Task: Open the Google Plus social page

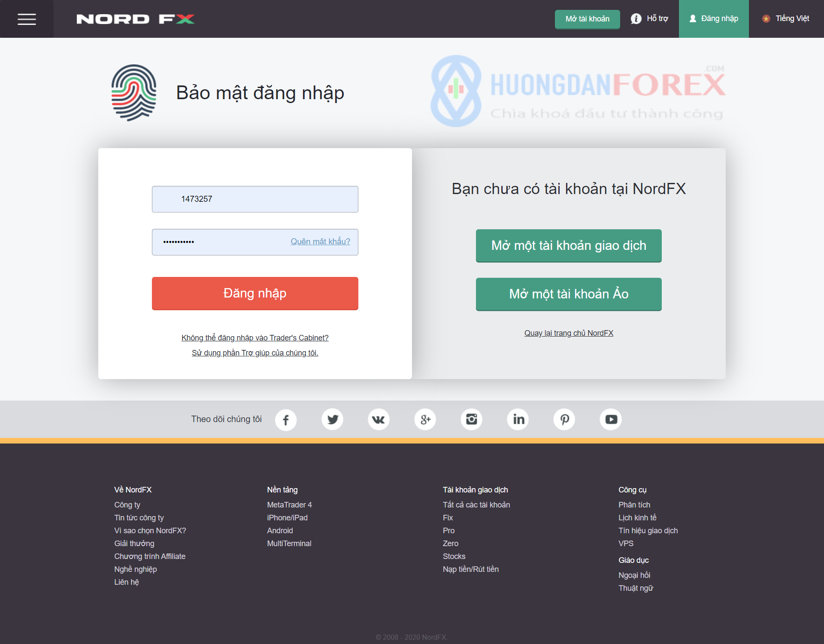Action: coord(425,419)
